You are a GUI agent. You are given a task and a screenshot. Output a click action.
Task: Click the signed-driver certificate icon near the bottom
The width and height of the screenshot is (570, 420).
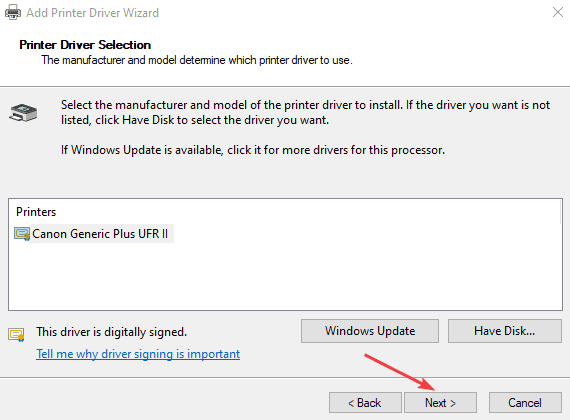pyautogui.click(x=16, y=334)
